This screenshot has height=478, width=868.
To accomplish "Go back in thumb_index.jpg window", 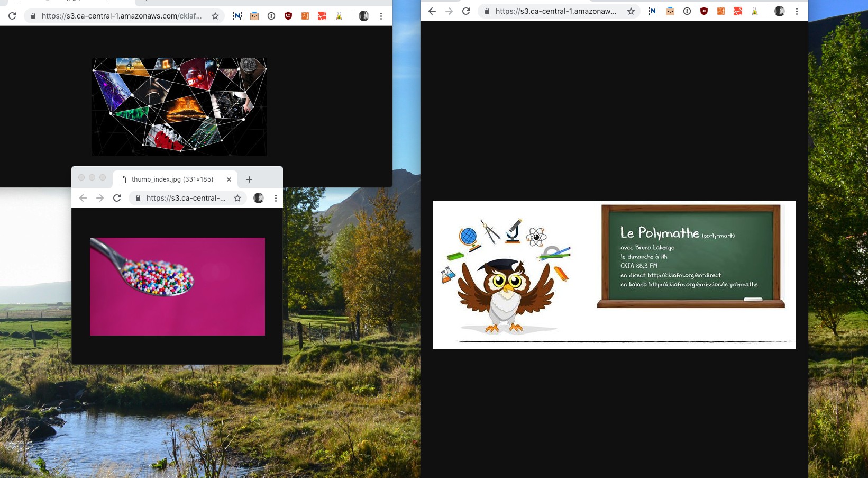I will point(83,198).
